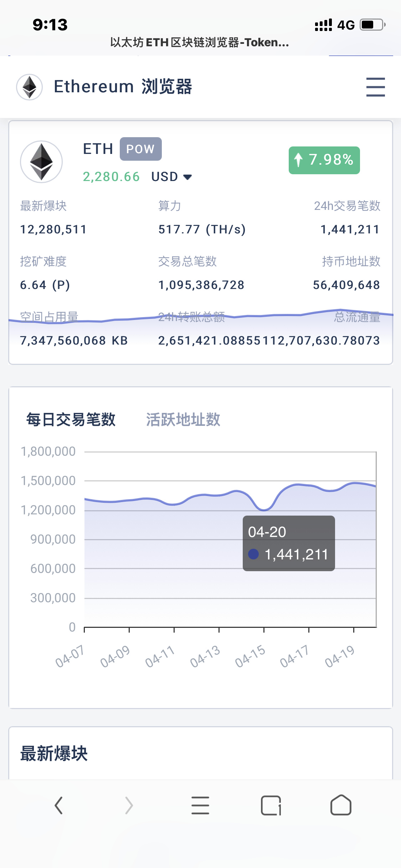Tap the Ethereum 浏览器 title
This screenshot has width=401, height=868.
[123, 87]
